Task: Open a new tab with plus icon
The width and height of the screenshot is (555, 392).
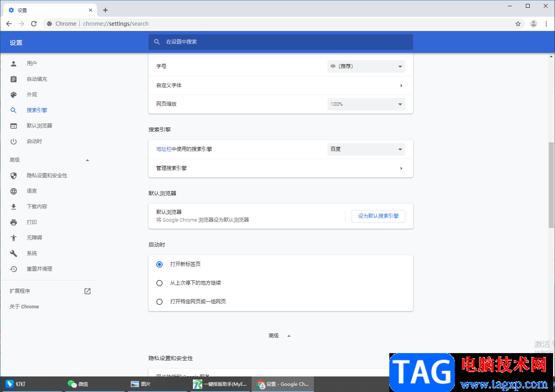Action: [x=105, y=10]
